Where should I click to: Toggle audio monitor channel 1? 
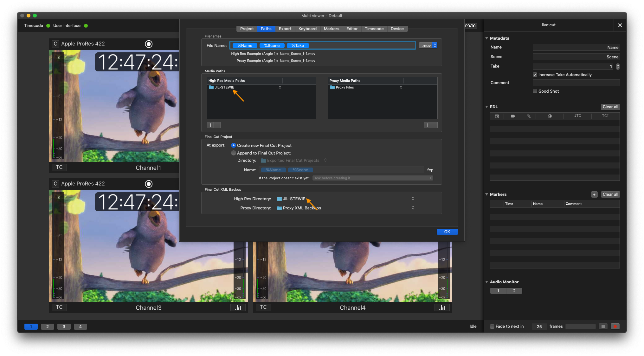coord(498,291)
